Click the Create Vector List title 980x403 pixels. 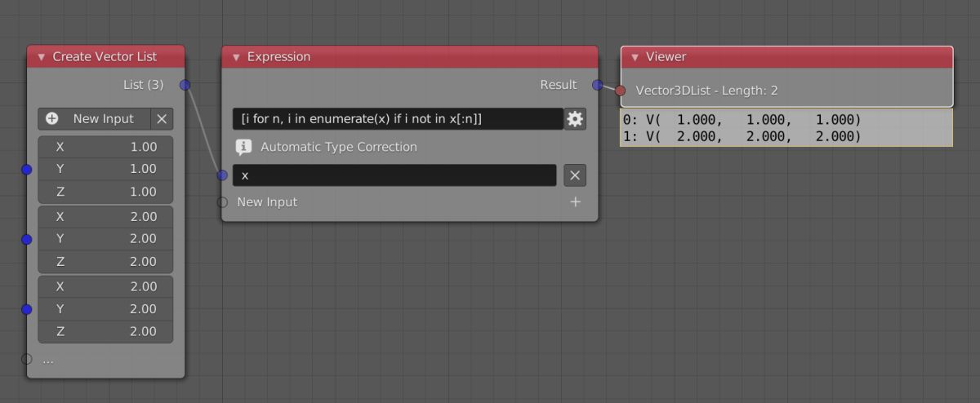click(x=105, y=57)
